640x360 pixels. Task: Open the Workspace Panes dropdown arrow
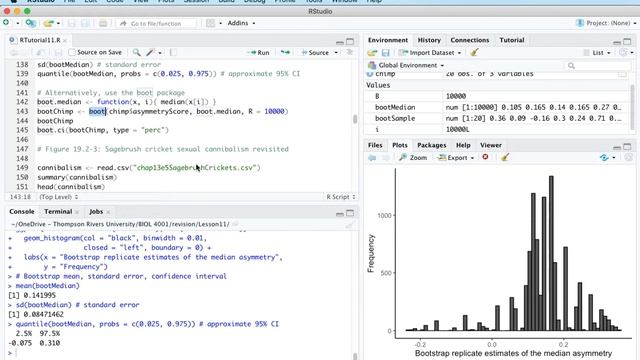point(220,23)
